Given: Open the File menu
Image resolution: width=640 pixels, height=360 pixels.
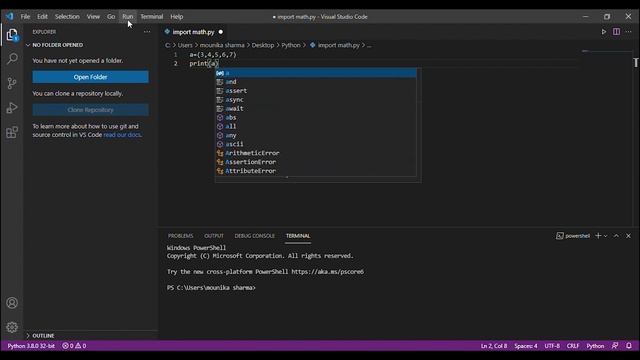Looking at the screenshot, I should point(25,17).
